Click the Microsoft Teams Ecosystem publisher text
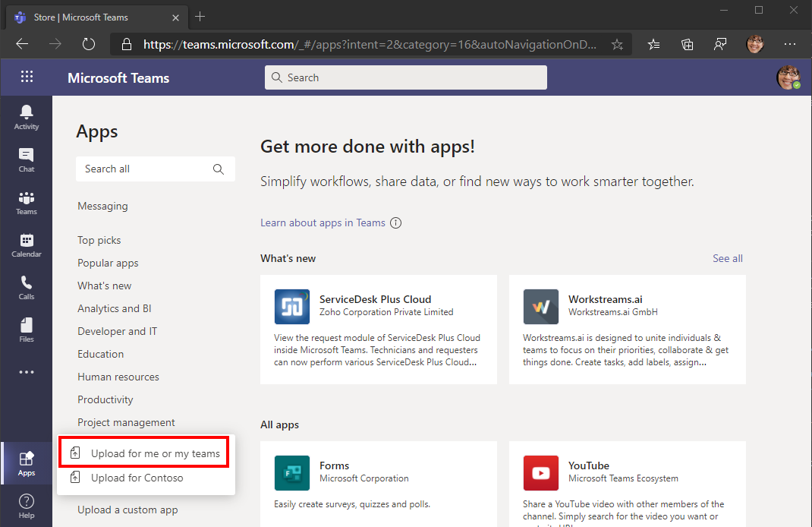This screenshot has height=527, width=812. (x=623, y=478)
